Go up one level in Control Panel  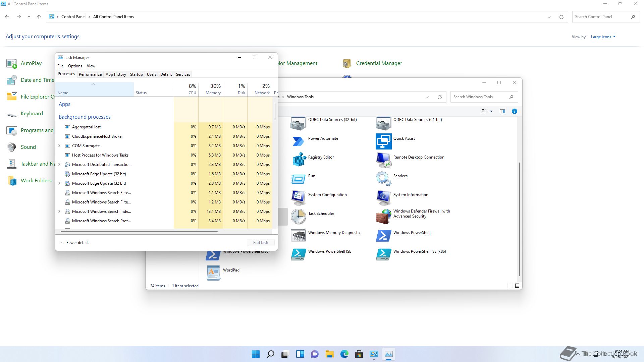pyautogui.click(x=39, y=17)
